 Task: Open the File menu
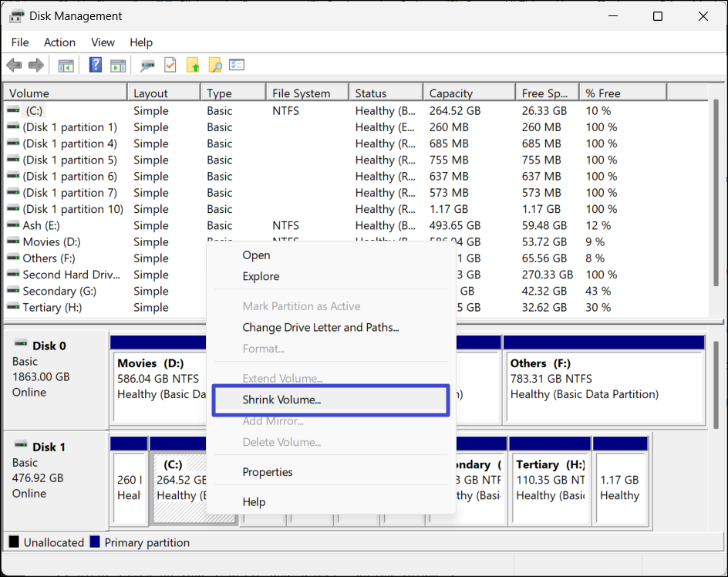tap(20, 42)
